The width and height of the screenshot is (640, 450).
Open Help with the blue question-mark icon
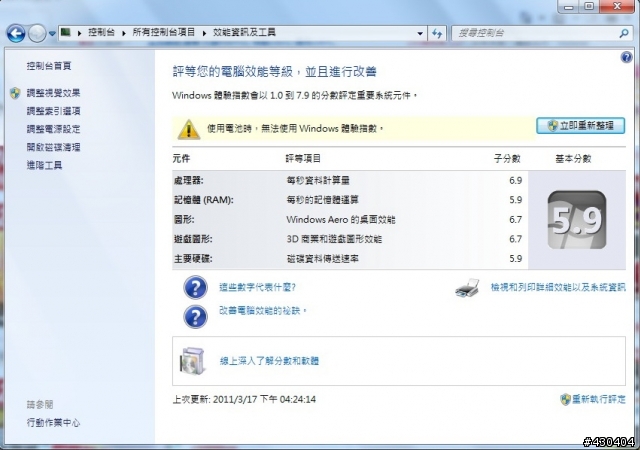627,58
